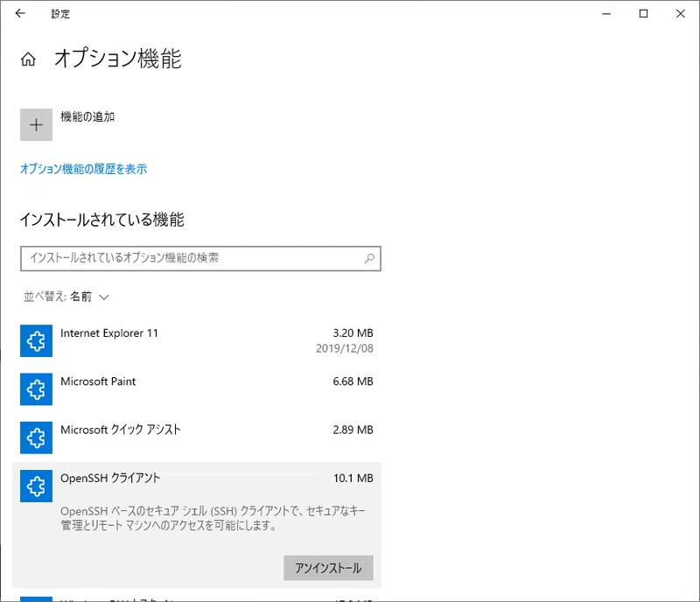The height and width of the screenshot is (602, 700).
Task: Click the Microsoft クイック アシスト puzzle icon
Action: pos(36,437)
